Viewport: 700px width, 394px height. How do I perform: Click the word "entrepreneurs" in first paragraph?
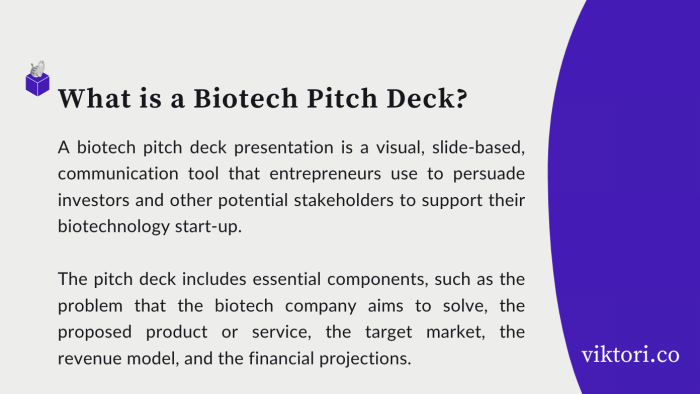(x=325, y=174)
